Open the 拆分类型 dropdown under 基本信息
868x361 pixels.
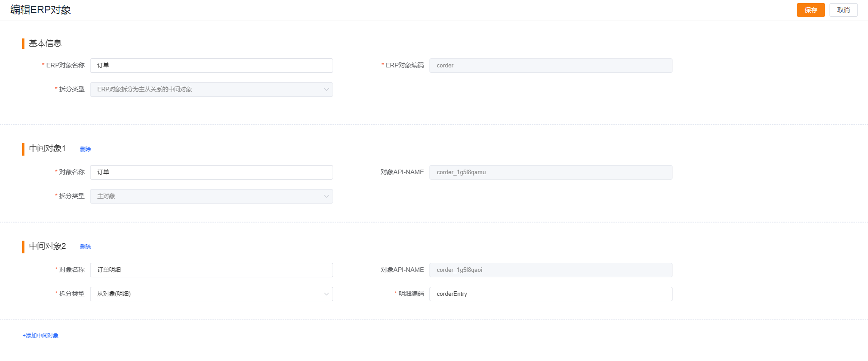click(x=211, y=90)
